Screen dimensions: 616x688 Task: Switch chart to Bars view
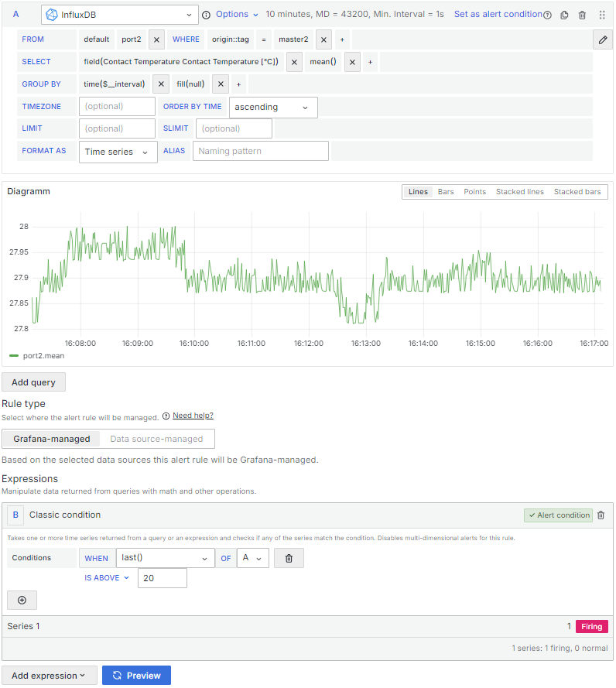[x=446, y=192]
